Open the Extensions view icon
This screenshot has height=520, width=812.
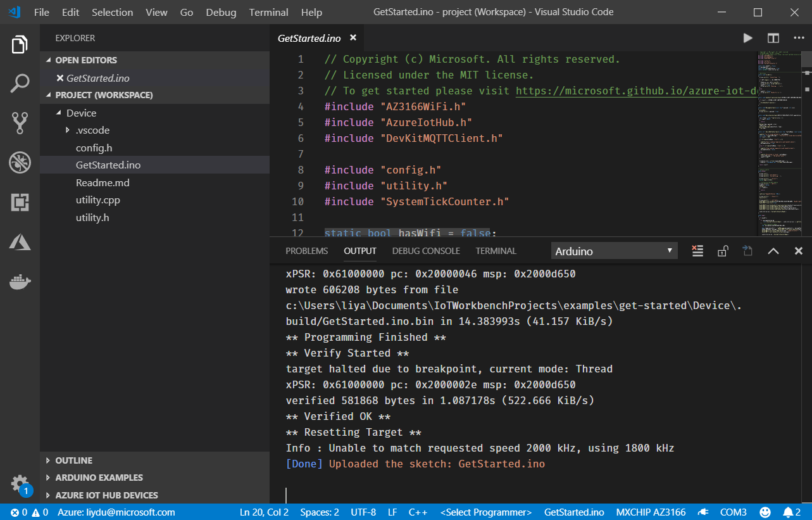(x=20, y=203)
